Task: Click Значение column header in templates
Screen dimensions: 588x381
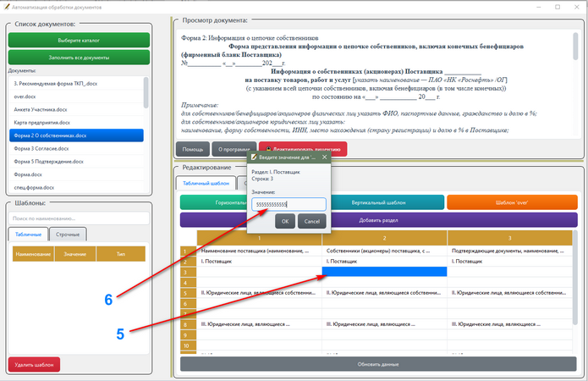Action: tap(75, 254)
